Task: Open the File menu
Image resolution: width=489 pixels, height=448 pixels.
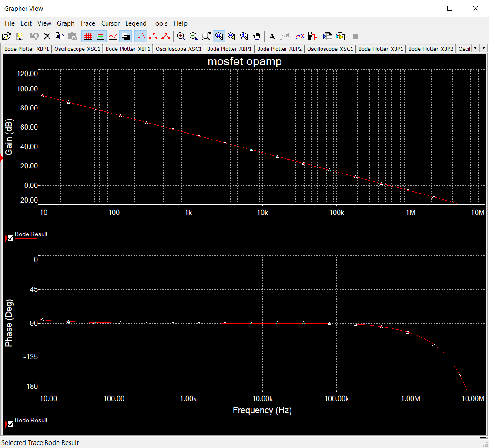Action: [10, 23]
